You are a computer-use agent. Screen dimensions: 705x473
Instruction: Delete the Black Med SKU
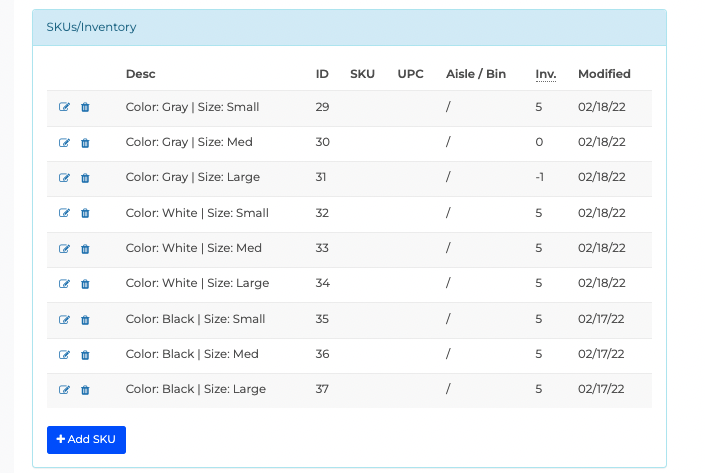[x=85, y=355]
